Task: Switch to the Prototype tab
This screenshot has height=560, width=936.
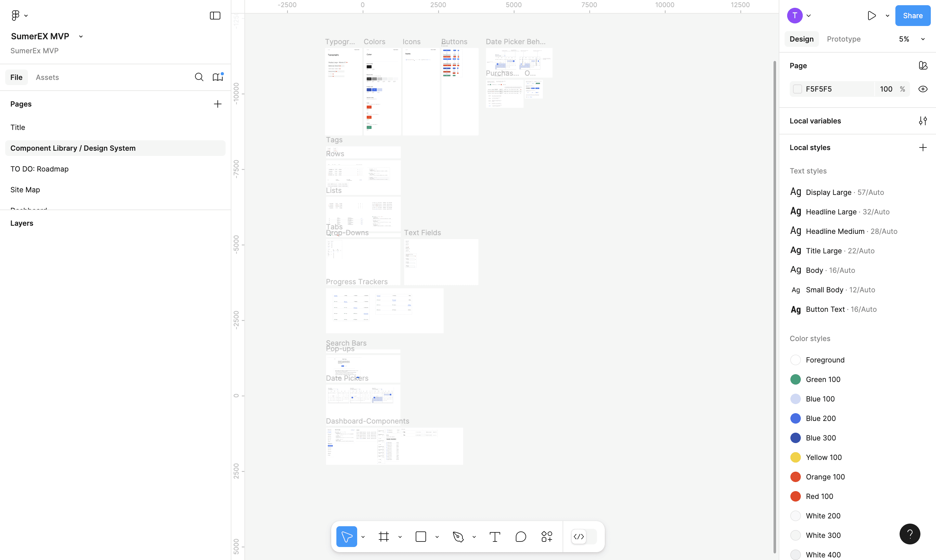Action: point(843,39)
